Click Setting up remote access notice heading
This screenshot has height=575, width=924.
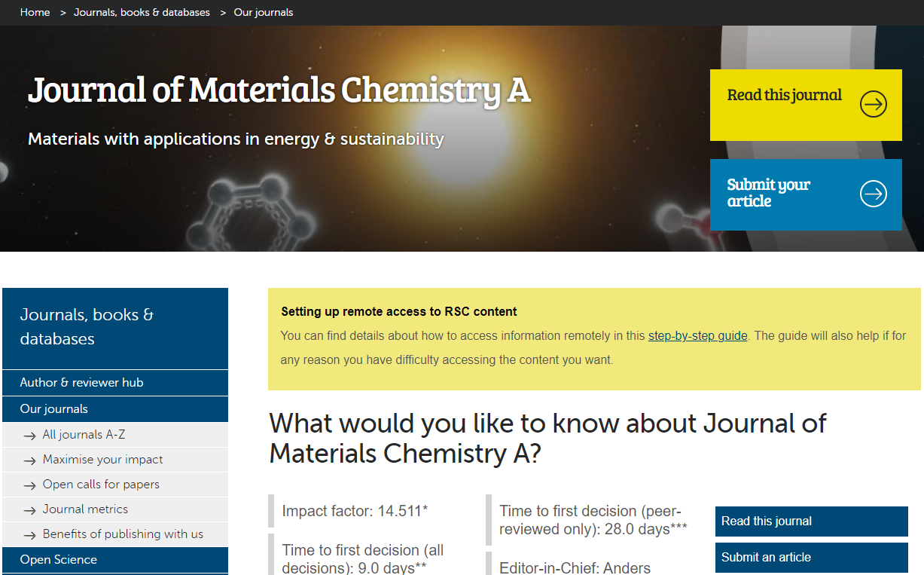399,311
